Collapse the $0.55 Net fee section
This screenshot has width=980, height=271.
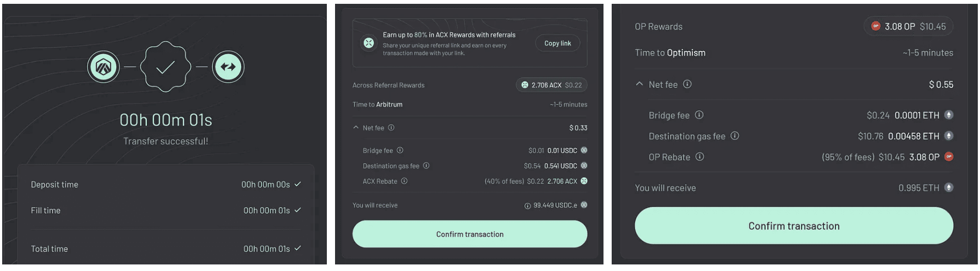640,84
